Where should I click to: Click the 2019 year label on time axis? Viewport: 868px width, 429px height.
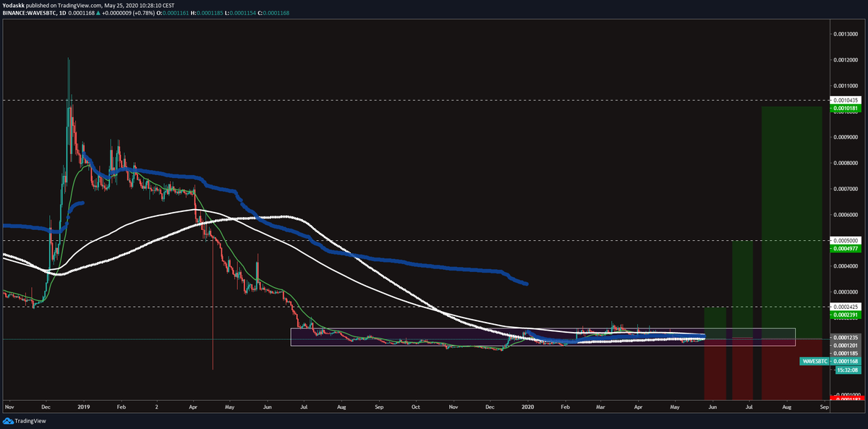84,407
